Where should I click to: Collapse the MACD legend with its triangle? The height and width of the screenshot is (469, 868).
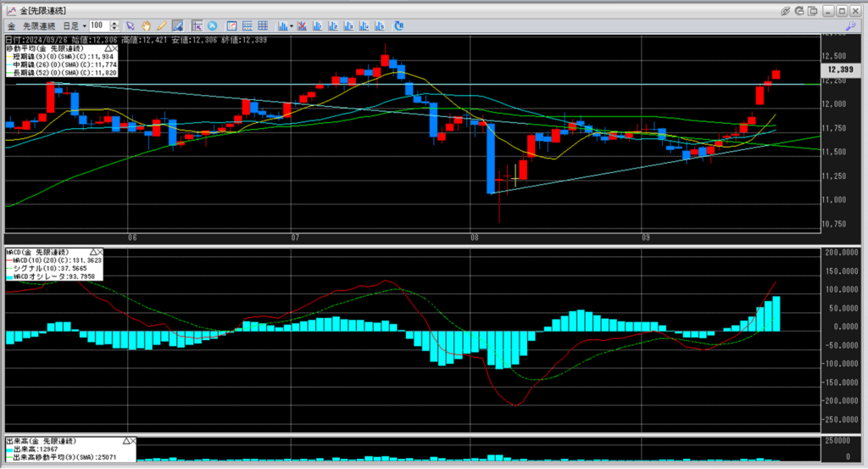coord(93,253)
